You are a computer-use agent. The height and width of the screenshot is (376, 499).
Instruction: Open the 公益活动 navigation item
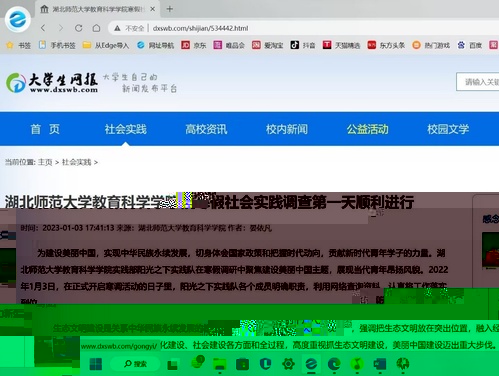click(x=367, y=129)
